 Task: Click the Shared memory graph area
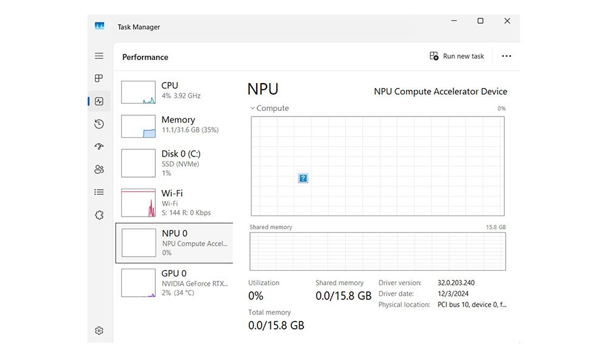[x=378, y=251]
